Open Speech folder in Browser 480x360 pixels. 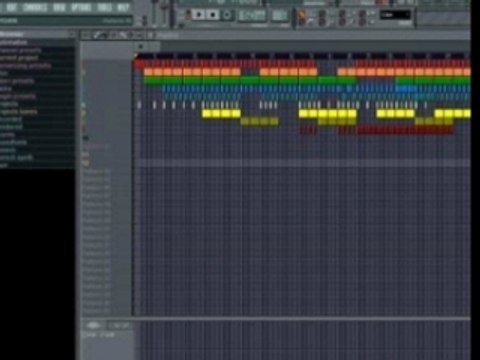pyautogui.click(x=8, y=150)
